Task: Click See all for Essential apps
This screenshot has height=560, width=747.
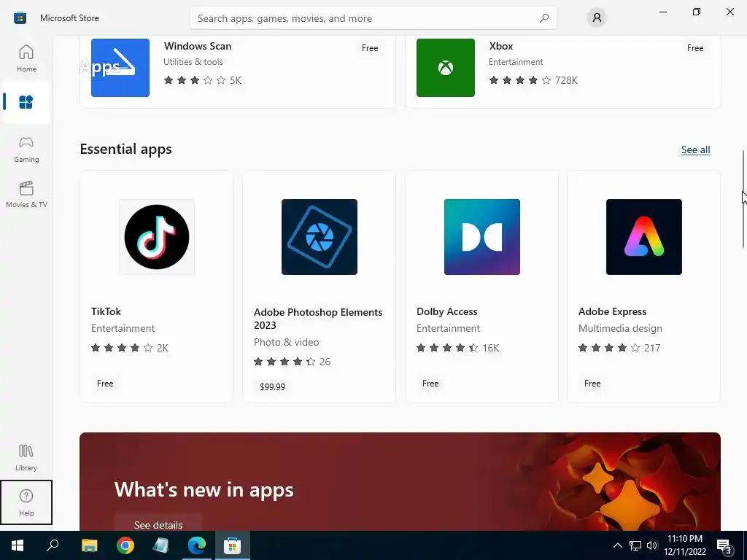Action: click(695, 149)
